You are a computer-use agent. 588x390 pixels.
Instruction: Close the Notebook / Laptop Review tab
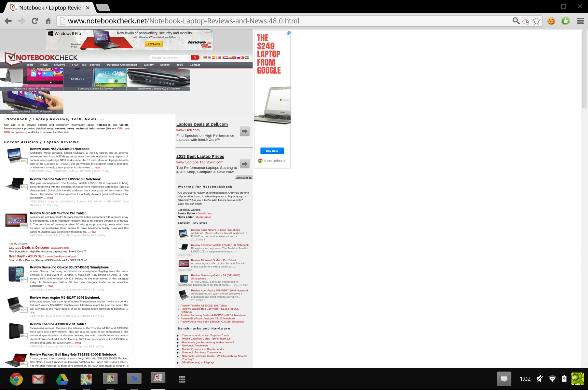[88, 8]
